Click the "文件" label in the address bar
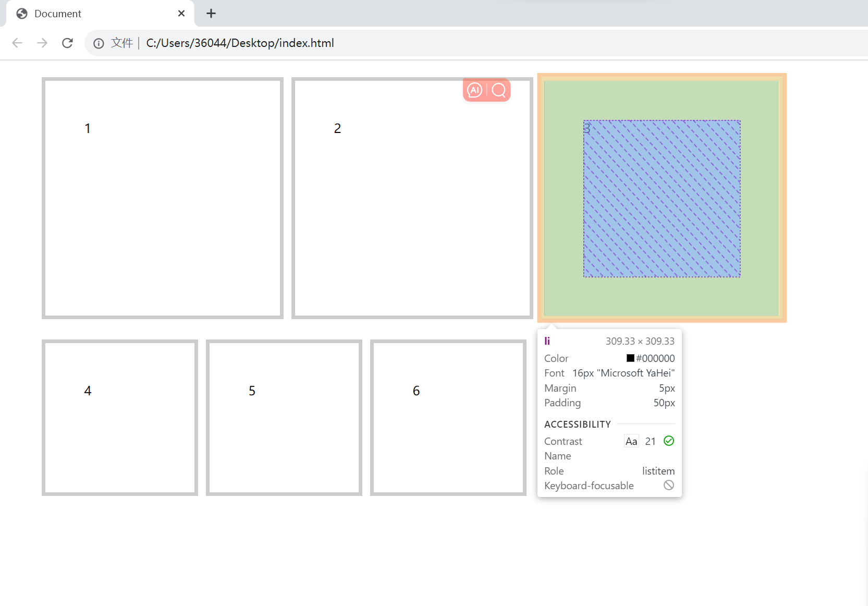868x606 pixels. click(x=122, y=43)
